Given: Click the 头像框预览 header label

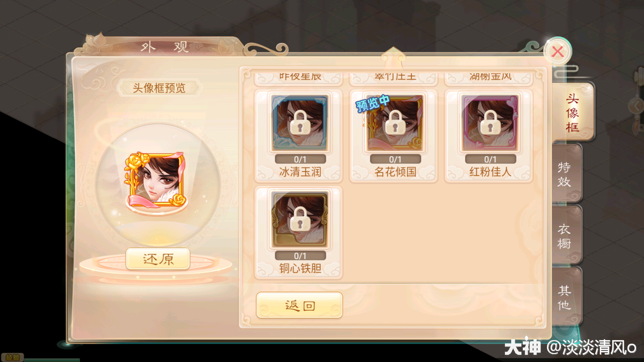Looking at the screenshot, I should [x=159, y=88].
